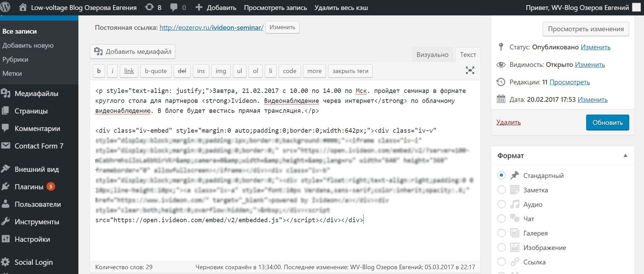Click the Просмотреть изменения button
Screen dimensions: 644x274
pyautogui.click(x=585, y=29)
